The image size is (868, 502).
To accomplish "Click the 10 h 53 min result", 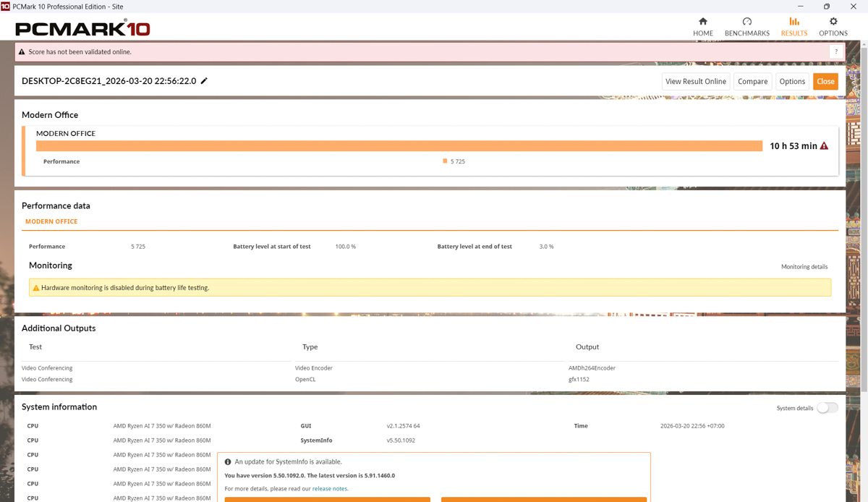I will 793,146.
